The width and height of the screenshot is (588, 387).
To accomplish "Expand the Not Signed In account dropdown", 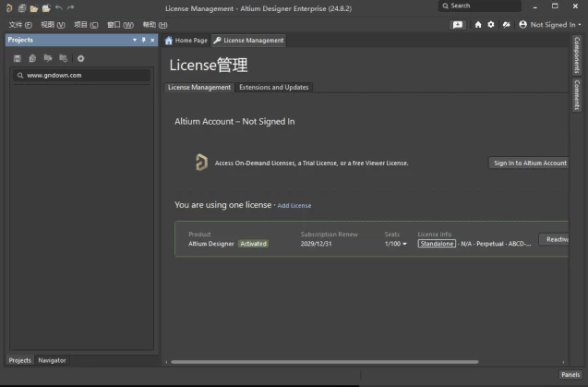I will [549, 25].
